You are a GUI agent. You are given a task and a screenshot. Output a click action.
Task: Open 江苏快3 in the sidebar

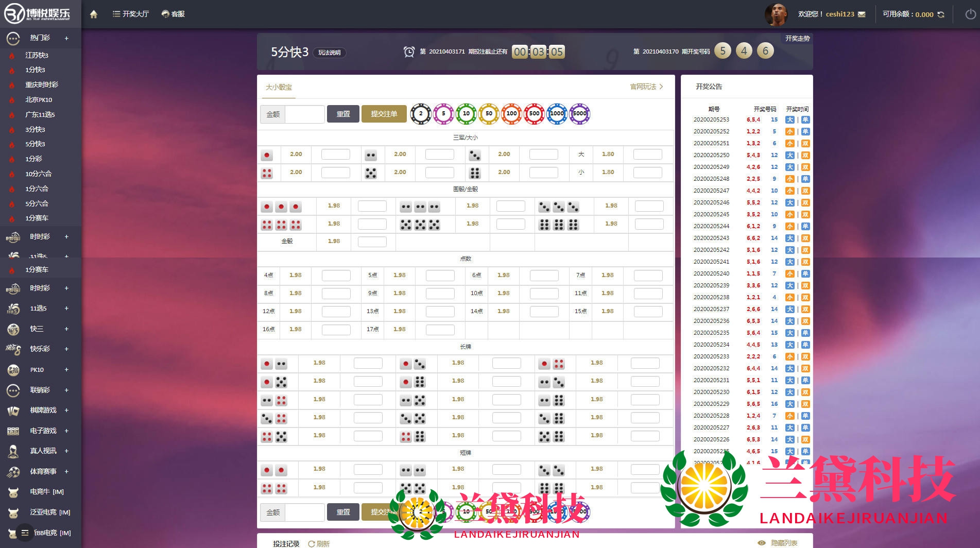[37, 55]
